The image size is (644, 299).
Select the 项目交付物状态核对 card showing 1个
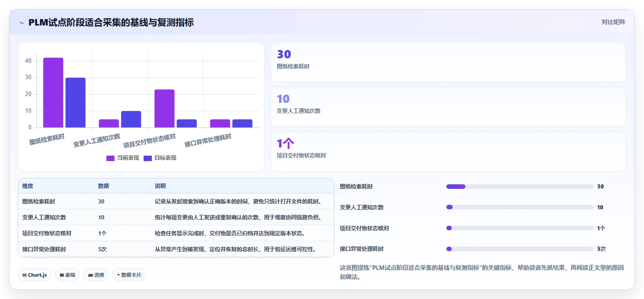tap(448, 151)
